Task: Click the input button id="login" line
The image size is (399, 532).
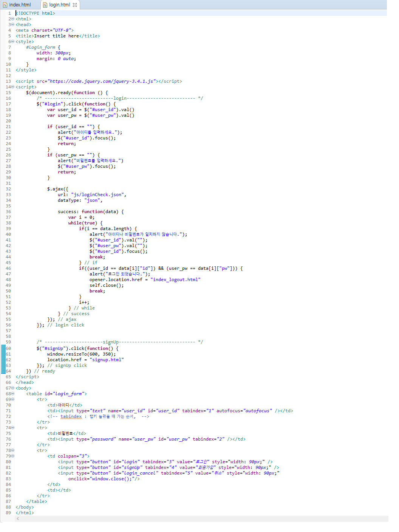Action: tap(165, 462)
